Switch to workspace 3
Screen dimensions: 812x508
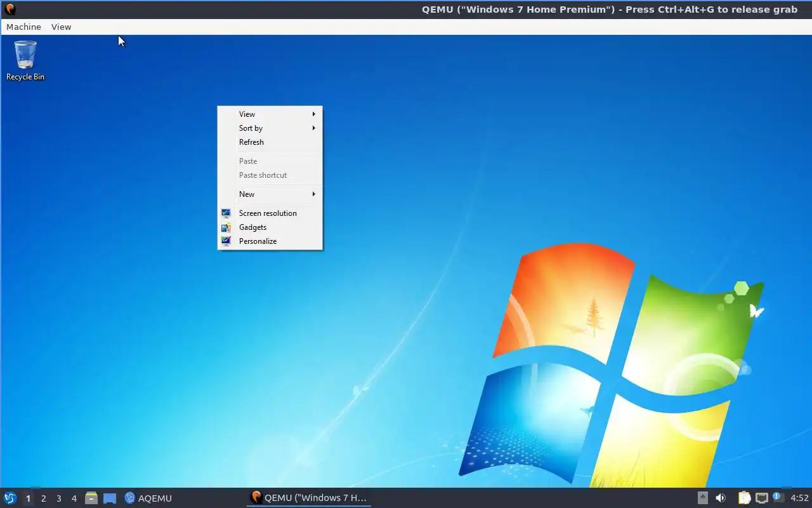(x=58, y=498)
